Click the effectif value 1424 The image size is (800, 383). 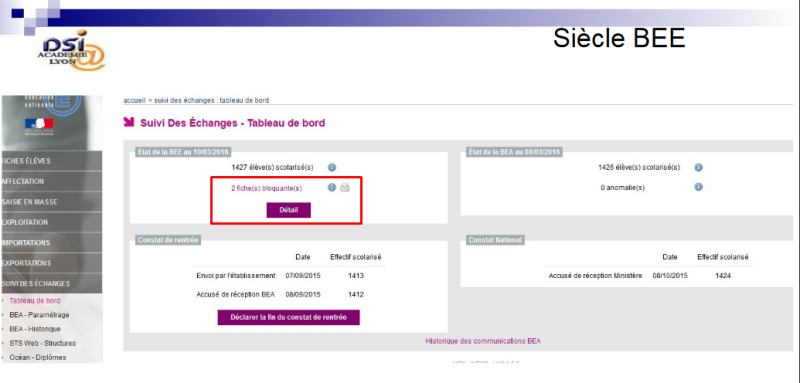coord(723,276)
